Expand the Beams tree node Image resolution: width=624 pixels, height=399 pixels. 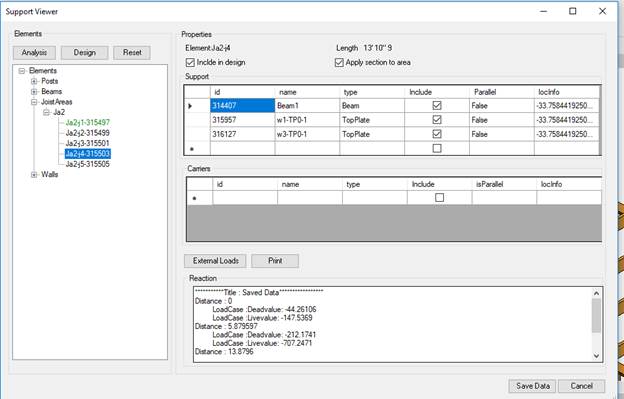[x=34, y=91]
